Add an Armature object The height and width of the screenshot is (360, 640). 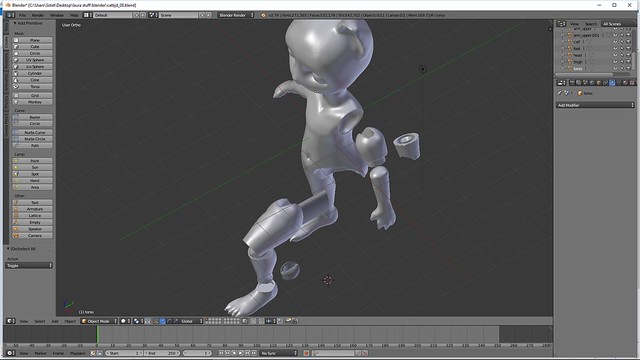pyautogui.click(x=32, y=209)
